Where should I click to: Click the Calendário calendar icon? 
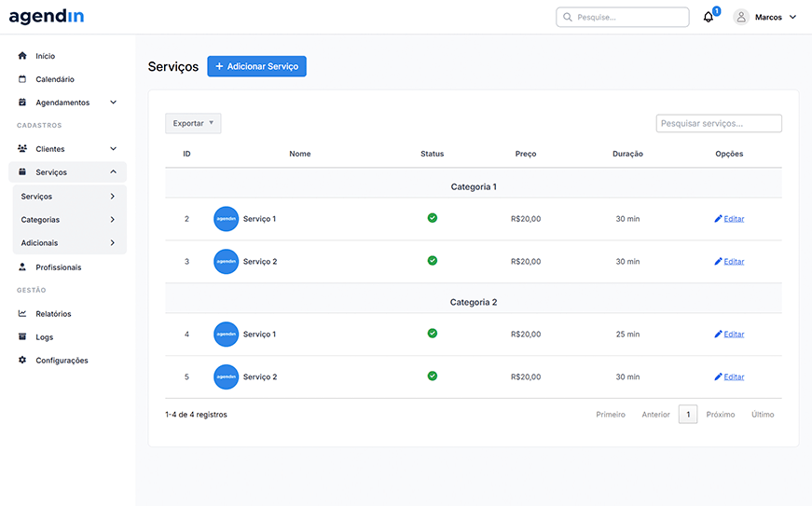22,78
